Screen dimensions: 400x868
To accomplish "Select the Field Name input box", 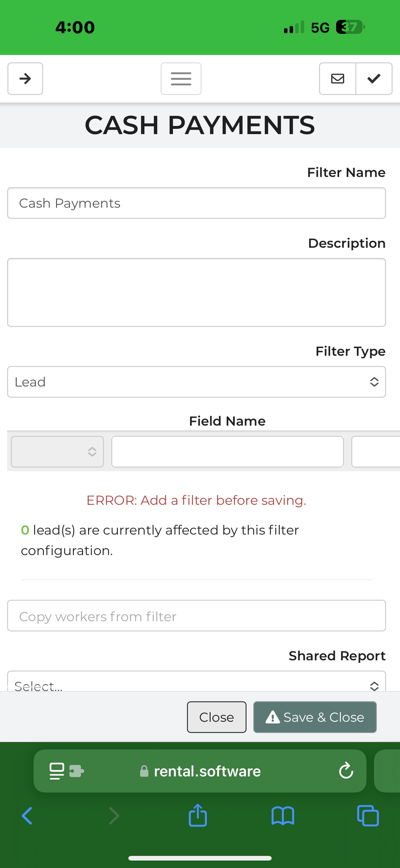I will 227,451.
